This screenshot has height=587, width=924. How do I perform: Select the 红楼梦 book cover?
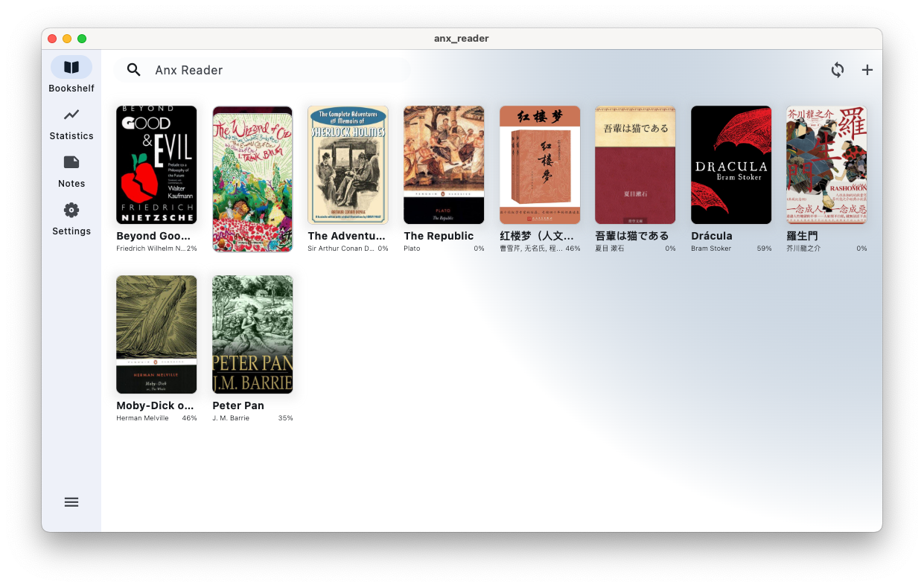tap(539, 164)
